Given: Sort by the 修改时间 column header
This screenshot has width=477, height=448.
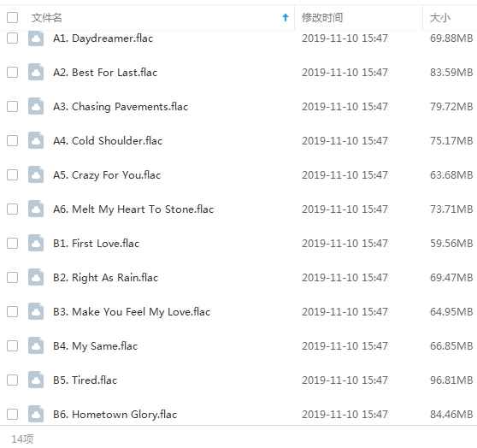Looking at the screenshot, I should tap(322, 18).
